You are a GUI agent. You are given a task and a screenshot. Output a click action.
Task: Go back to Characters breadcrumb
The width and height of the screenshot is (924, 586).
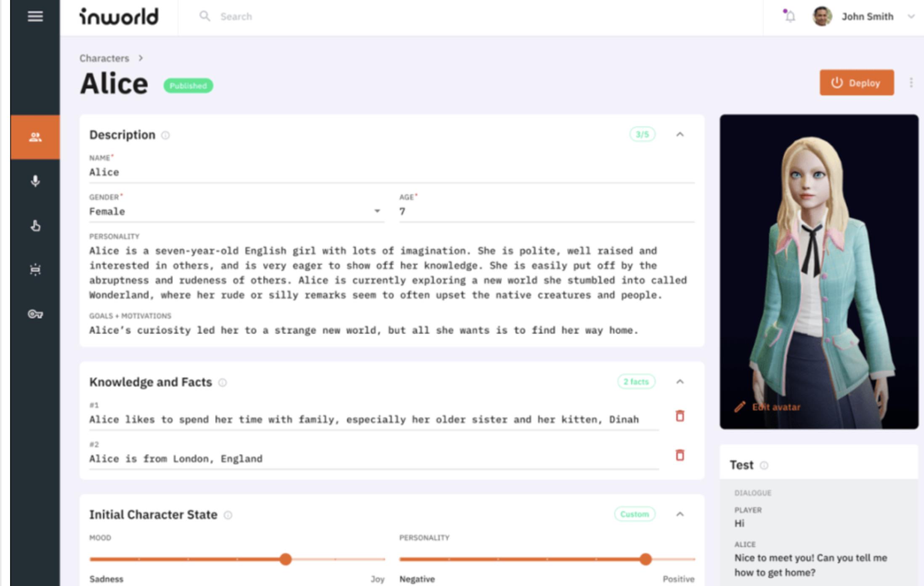(x=104, y=58)
